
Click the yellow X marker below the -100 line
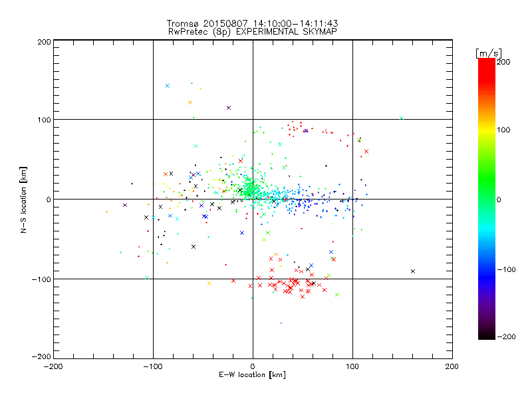(209, 283)
